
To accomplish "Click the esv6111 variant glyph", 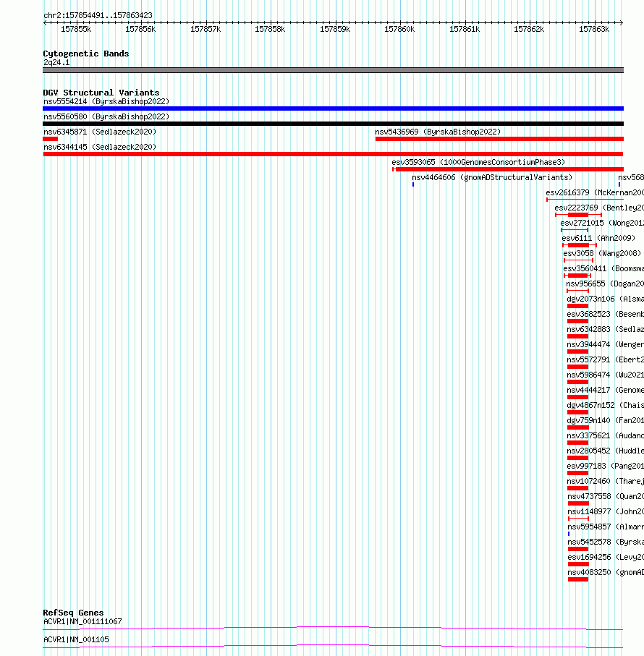I will click(x=580, y=245).
